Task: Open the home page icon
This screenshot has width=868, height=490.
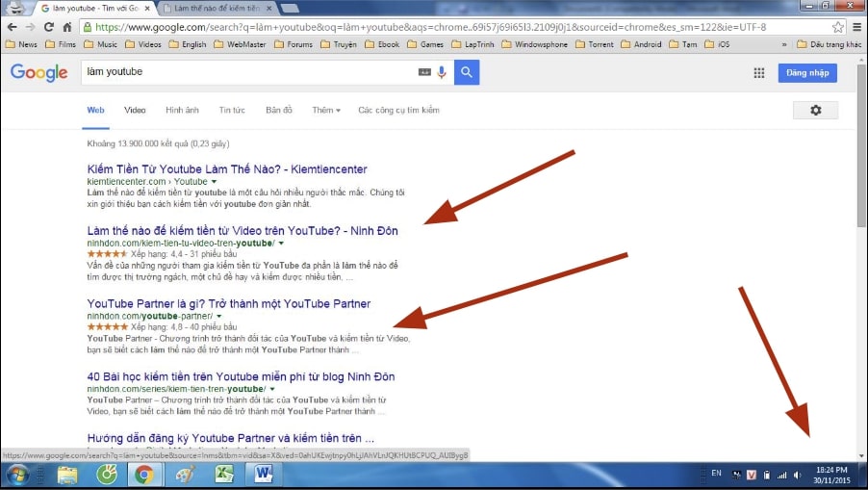Action: click(x=67, y=27)
